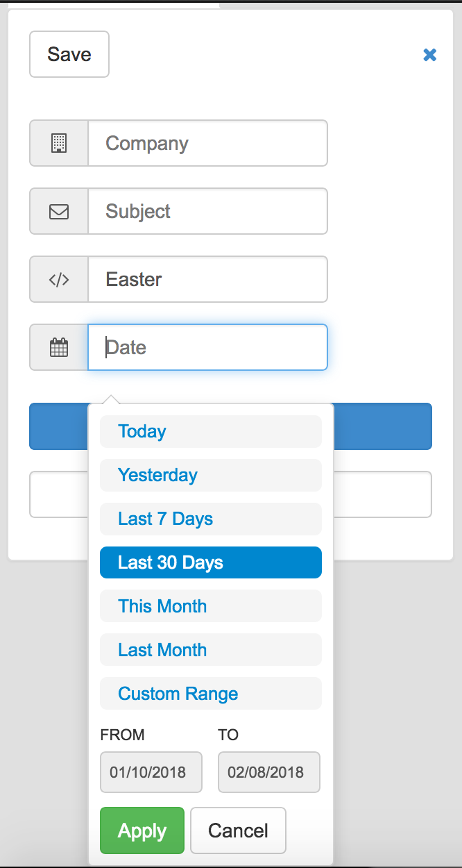This screenshot has width=462, height=868.
Task: Open the date range picker dropdown
Action: tap(207, 347)
